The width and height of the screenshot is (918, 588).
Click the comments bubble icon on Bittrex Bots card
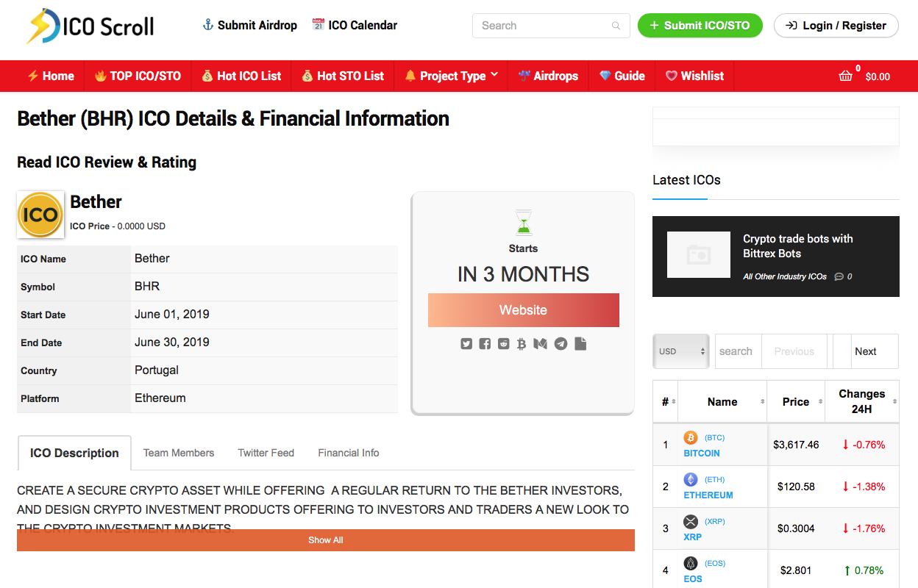[839, 277]
